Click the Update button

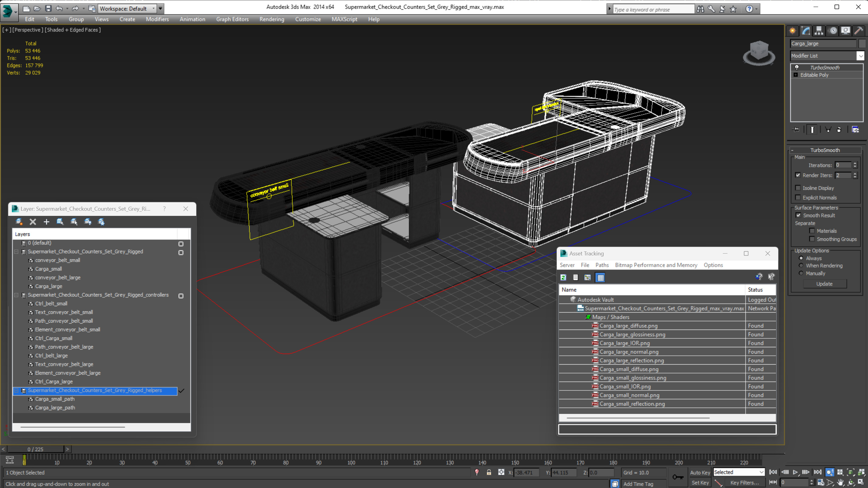pyautogui.click(x=824, y=284)
